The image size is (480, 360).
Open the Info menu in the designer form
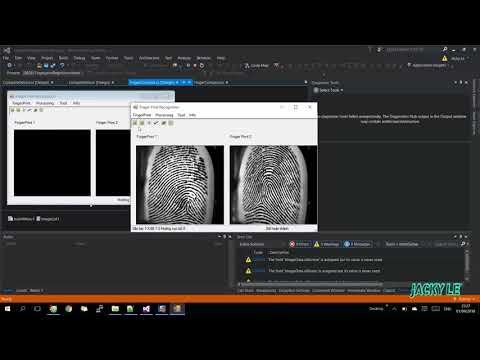pyautogui.click(x=76, y=103)
